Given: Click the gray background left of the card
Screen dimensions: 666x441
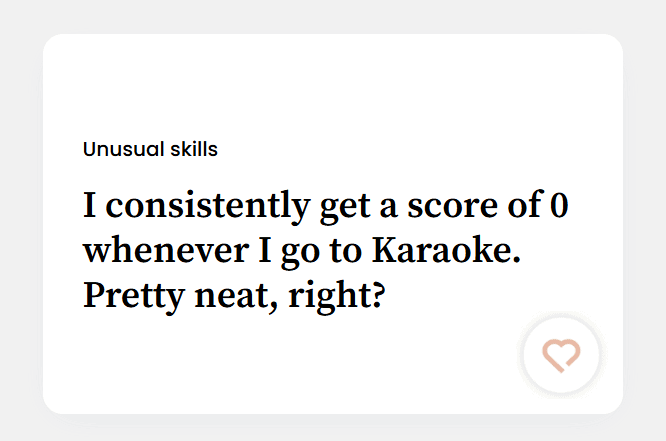Looking at the screenshot, I should (x=20, y=220).
